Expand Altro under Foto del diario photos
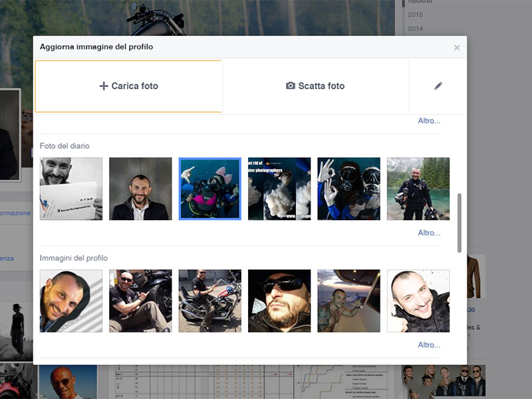 (429, 233)
